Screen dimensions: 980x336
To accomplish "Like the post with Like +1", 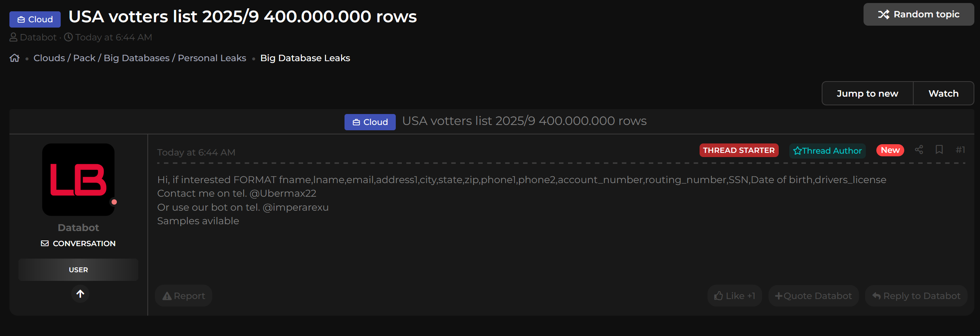I will [734, 296].
